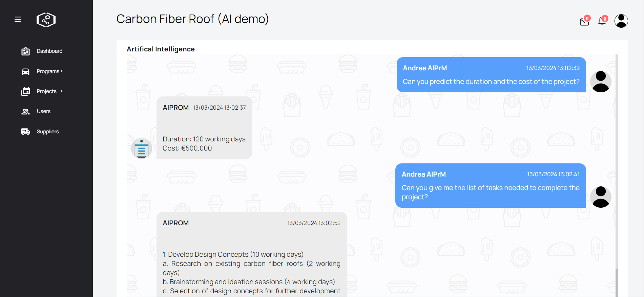Viewport: 644px width, 297px height.
Task: Click the red badge on bell icon
Action: click(605, 19)
